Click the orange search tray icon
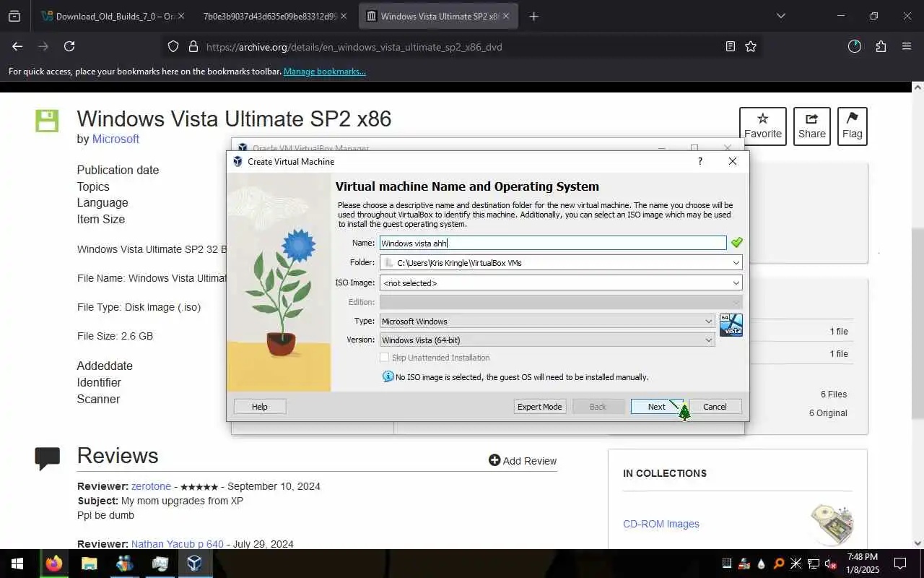This screenshot has width=924, height=578. click(779, 564)
